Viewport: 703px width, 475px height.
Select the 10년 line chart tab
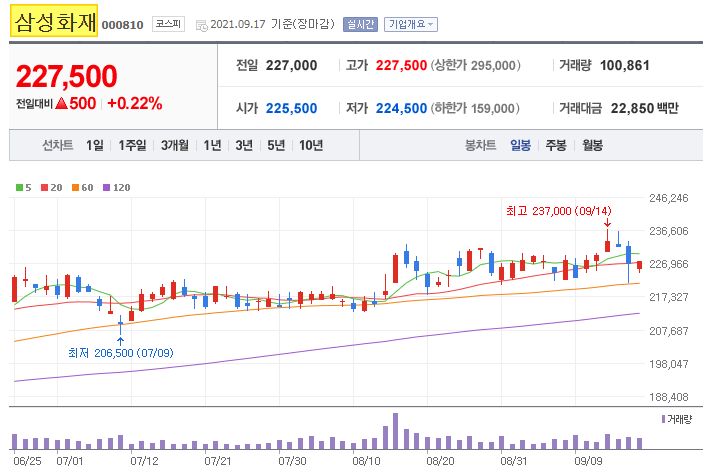click(x=311, y=145)
